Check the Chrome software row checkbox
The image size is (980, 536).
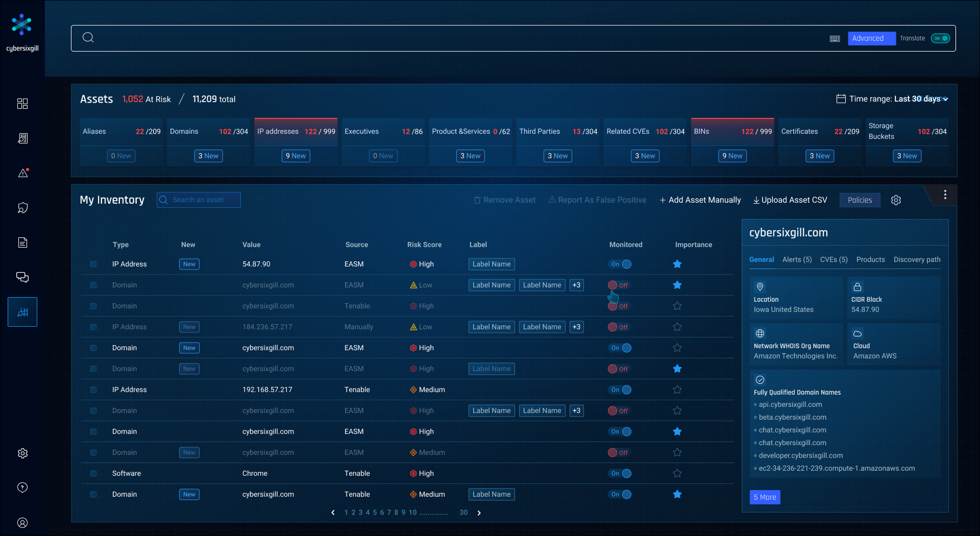tap(93, 474)
